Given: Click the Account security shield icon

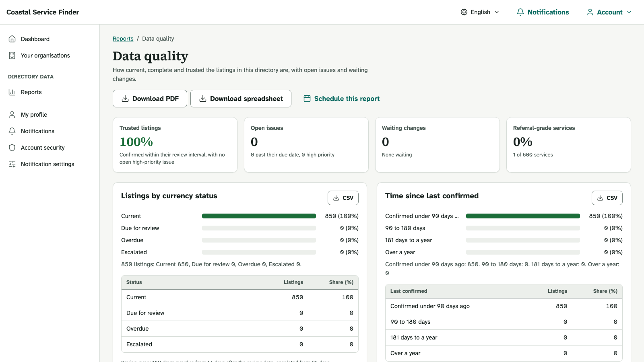Looking at the screenshot, I should tap(12, 148).
